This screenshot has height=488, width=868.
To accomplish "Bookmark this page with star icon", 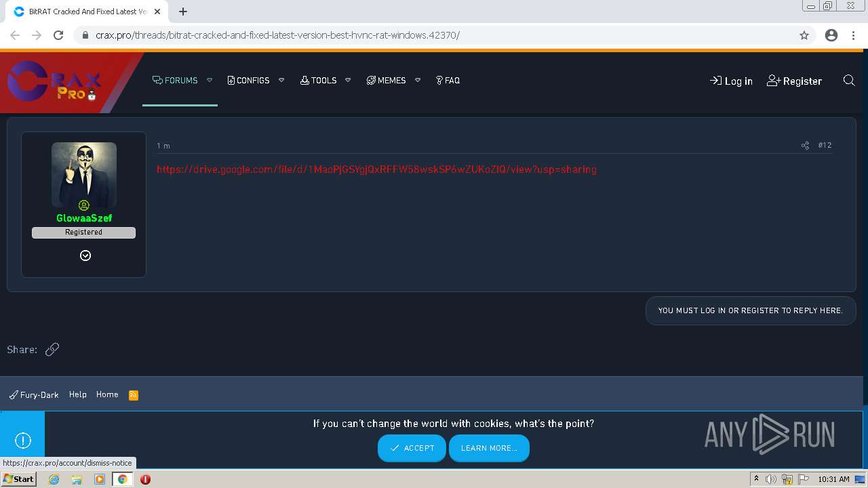I will (804, 35).
